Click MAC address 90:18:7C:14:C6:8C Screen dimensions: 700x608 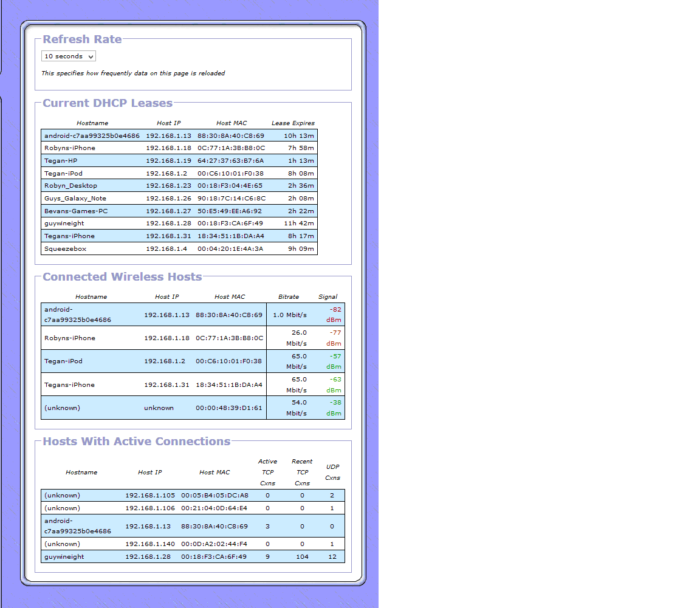[232, 198]
